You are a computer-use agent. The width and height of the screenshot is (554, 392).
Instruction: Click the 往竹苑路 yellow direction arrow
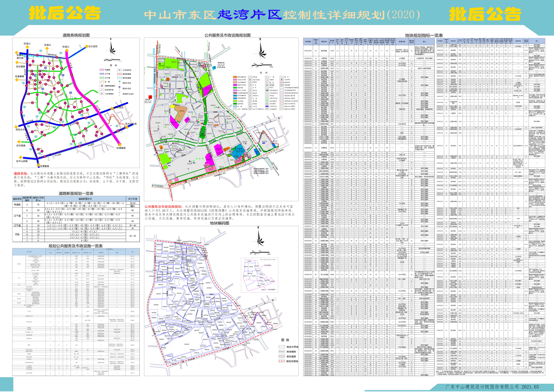[19, 142]
